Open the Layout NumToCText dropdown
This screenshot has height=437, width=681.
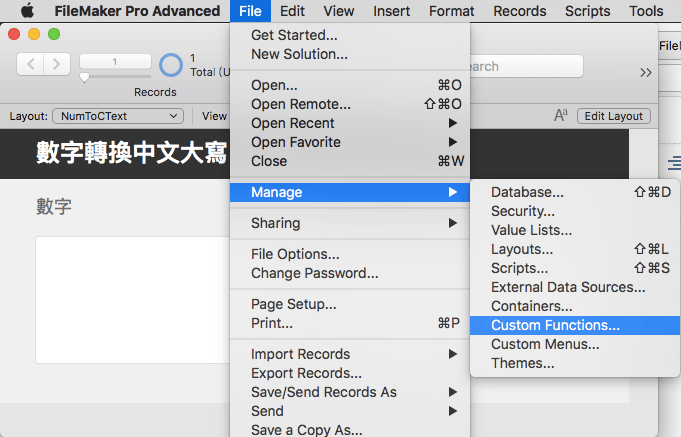(118, 116)
